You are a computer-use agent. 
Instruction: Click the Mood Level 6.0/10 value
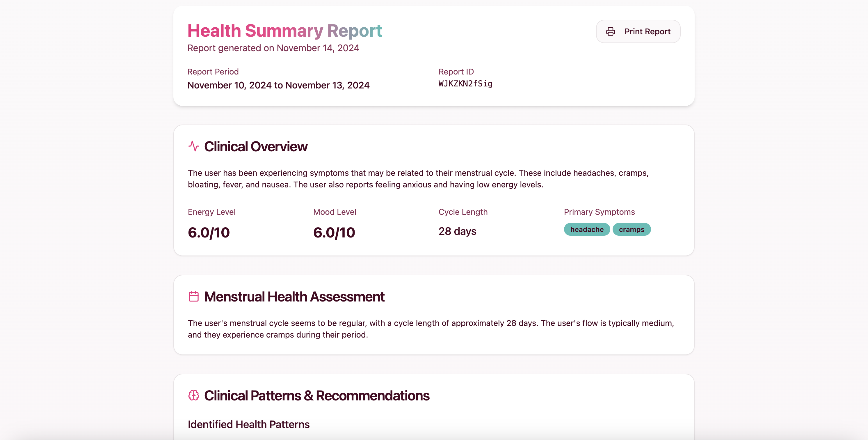(334, 232)
